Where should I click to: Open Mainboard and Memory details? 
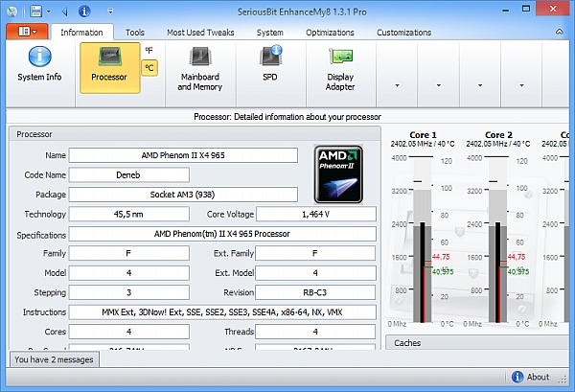pyautogui.click(x=199, y=67)
